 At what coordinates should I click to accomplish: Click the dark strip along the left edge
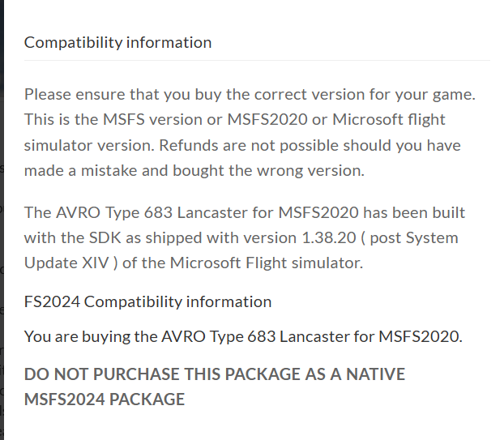click(x=2, y=220)
